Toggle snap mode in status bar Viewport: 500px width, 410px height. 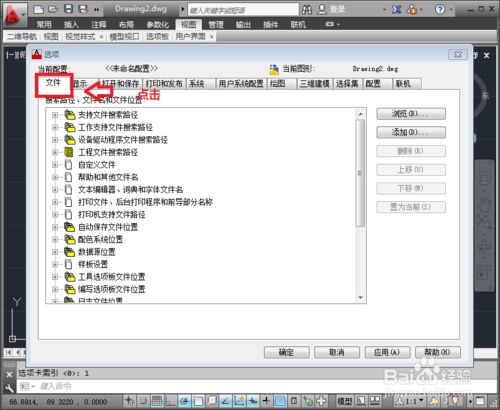[x=143, y=400]
